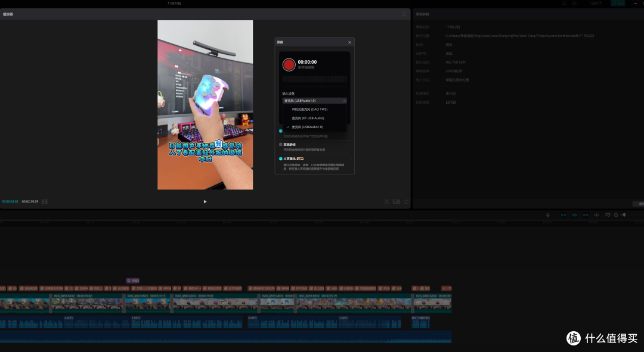Viewport: 644px width, 352px height.
Task: Toggle the checkbox partly hidden under device list
Action: (x=280, y=131)
